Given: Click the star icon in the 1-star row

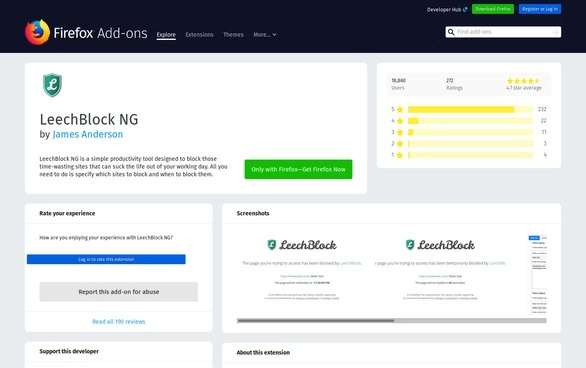Looking at the screenshot, I should (400, 155).
